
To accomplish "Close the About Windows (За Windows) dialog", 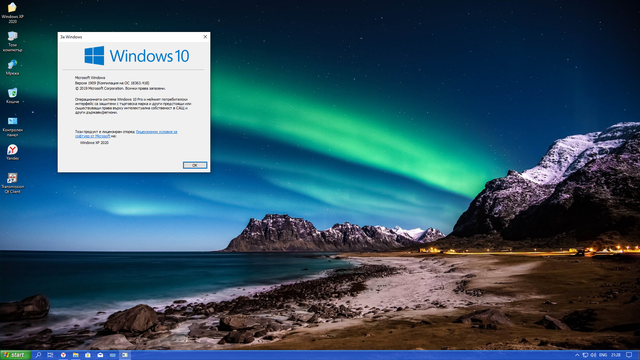I will pos(205,37).
